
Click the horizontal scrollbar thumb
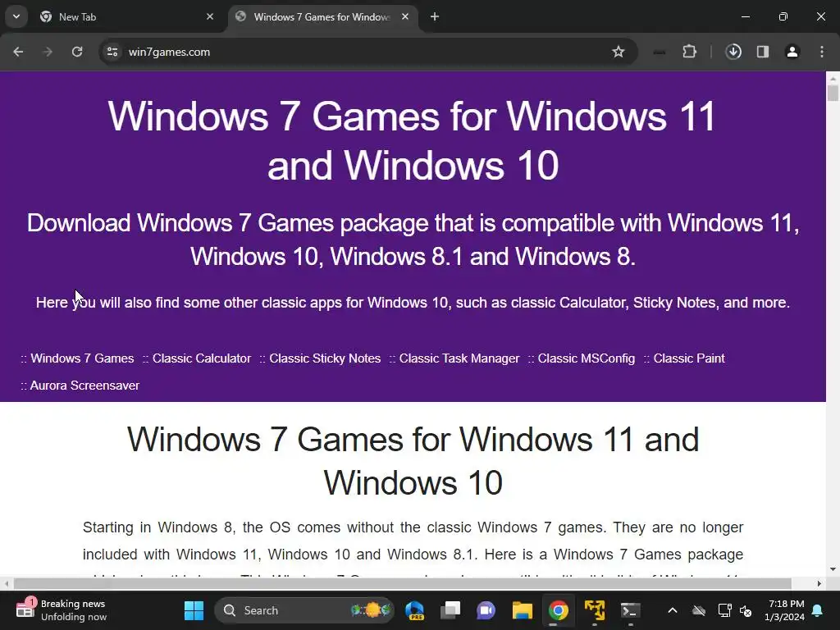(402, 583)
